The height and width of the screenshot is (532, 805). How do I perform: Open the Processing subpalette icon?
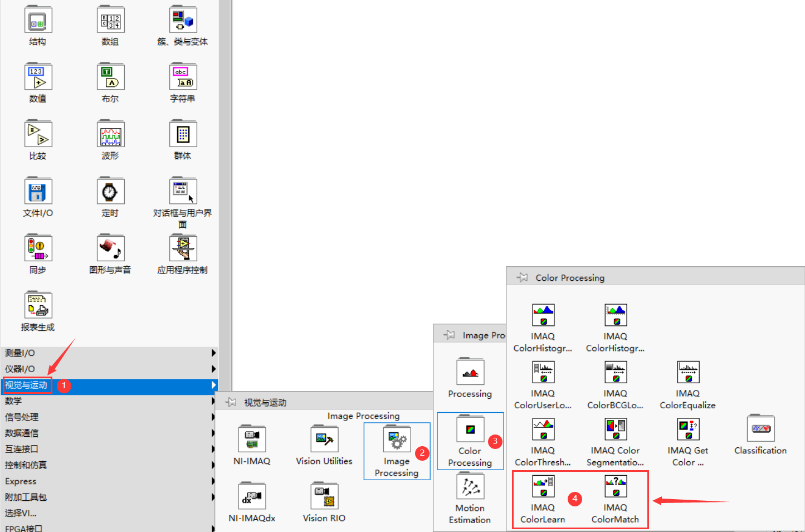coord(470,372)
